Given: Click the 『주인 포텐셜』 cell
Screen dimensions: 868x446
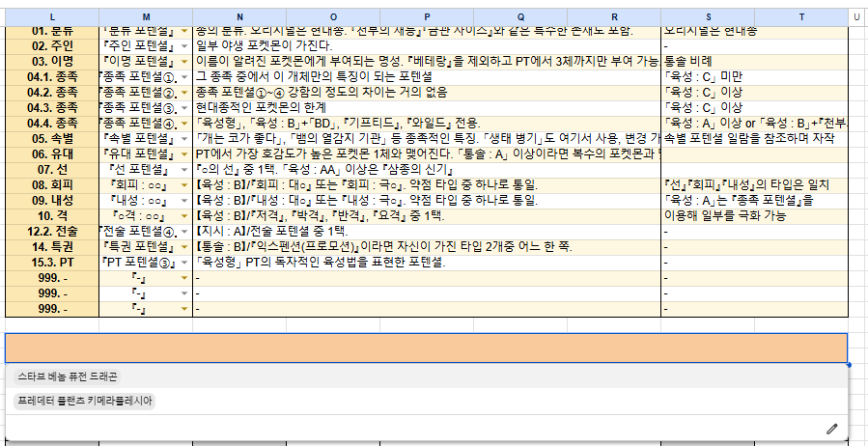Looking at the screenshot, I should [x=146, y=46].
